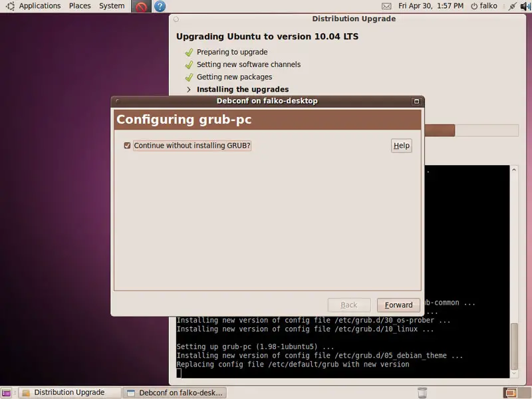Open the mail envelope indicator
Image resolution: width=532 pixels, height=399 pixels.
pyautogui.click(x=386, y=6)
